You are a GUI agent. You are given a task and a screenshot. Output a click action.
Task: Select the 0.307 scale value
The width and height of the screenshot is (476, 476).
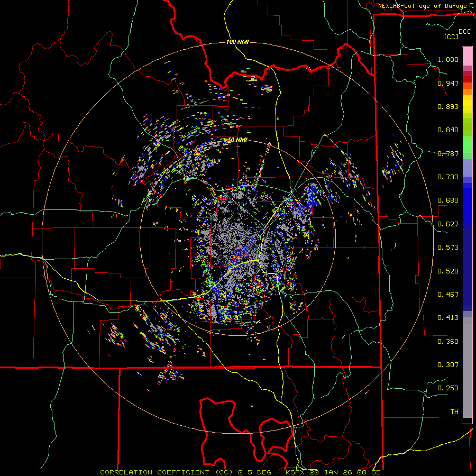click(448, 365)
